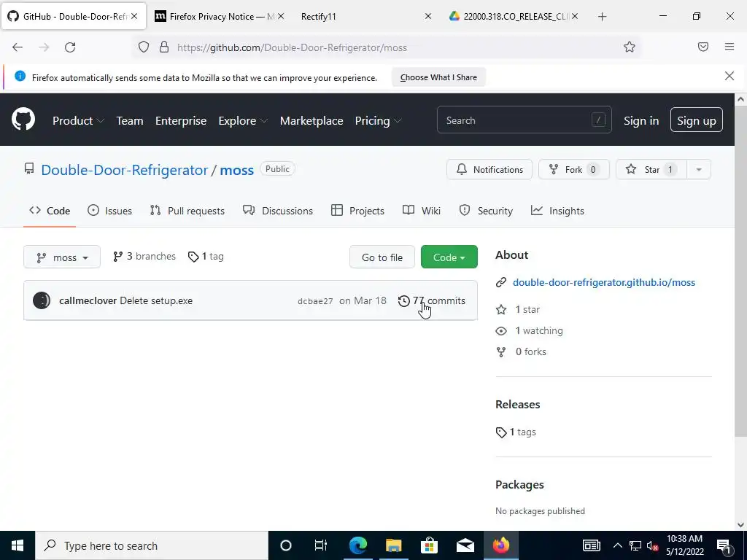Open the Product dropdown menu
The width and height of the screenshot is (747, 560).
(x=78, y=120)
